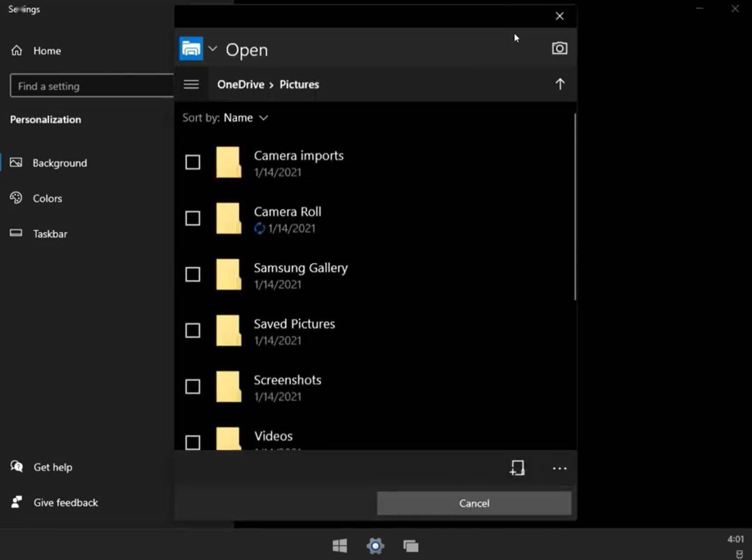The height and width of the screenshot is (560, 752).
Task: Go to Settings Home
Action: [47, 51]
